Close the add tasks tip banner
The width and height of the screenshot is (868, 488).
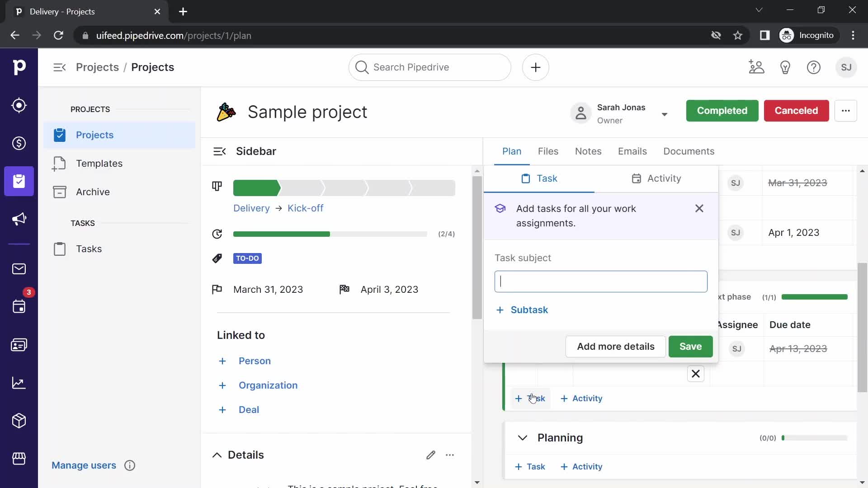click(699, 208)
